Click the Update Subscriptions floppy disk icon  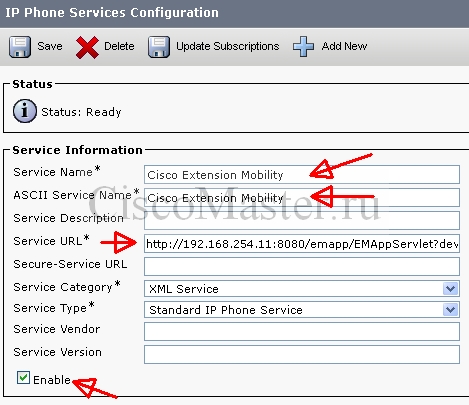point(159,47)
